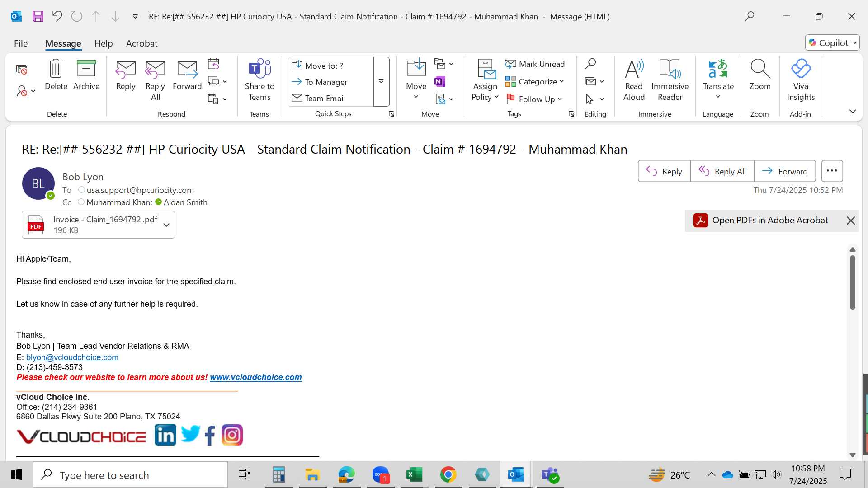Open Assign Policy menu
The image size is (868, 488).
pos(485,80)
